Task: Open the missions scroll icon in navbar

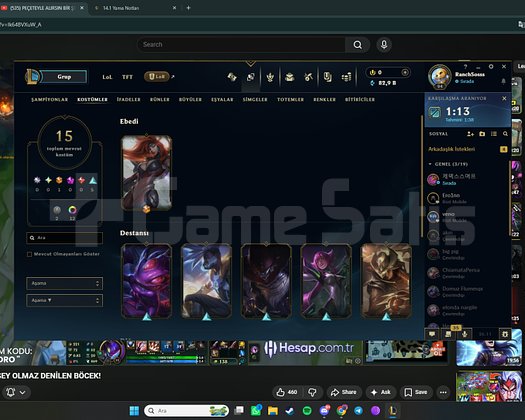Action: pos(327,77)
